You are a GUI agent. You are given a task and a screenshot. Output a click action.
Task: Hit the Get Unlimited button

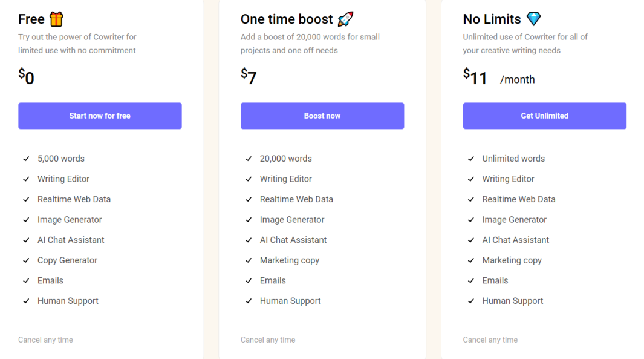544,116
